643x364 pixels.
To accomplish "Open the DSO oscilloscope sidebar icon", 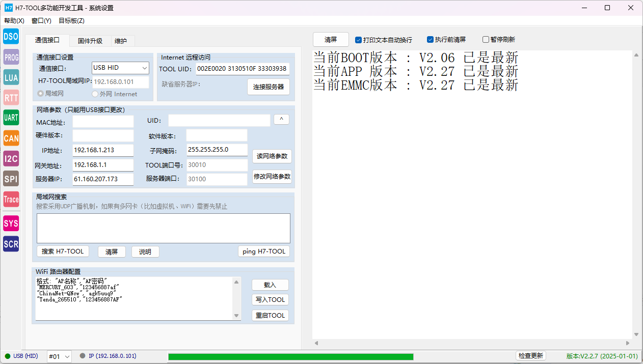I will 11,36.
